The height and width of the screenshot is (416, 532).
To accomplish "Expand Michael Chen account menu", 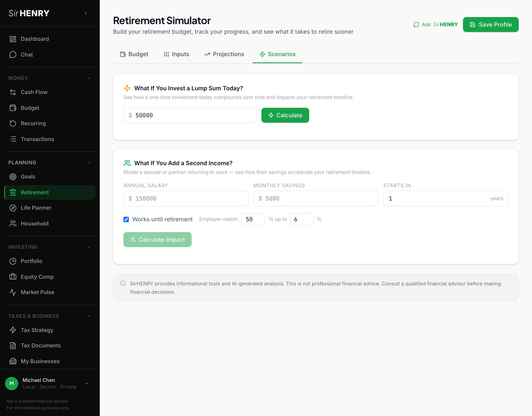I will [x=87, y=383].
